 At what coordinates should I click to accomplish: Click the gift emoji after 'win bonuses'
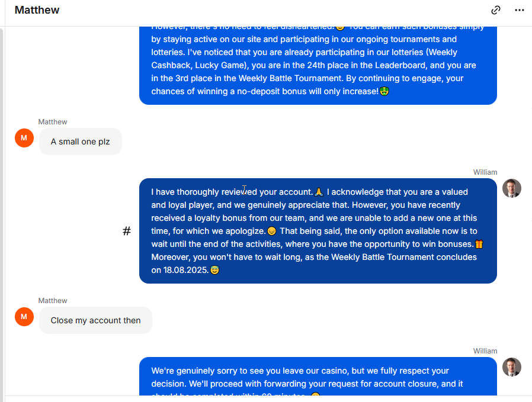tap(479, 244)
